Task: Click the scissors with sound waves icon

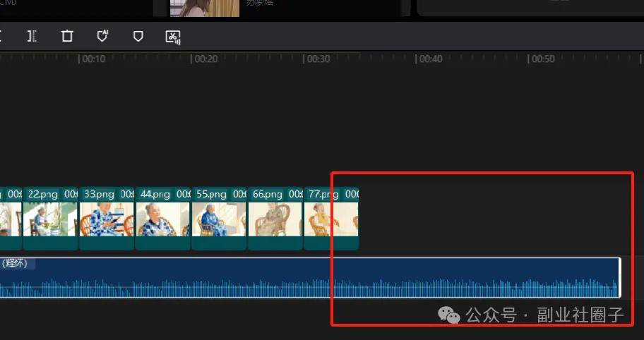Action: tap(173, 36)
